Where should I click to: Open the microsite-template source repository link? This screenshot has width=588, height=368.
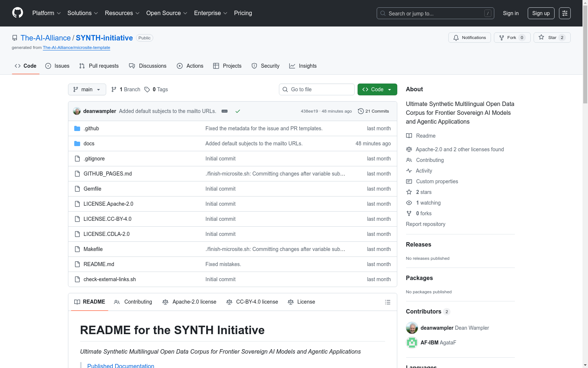pos(76,47)
